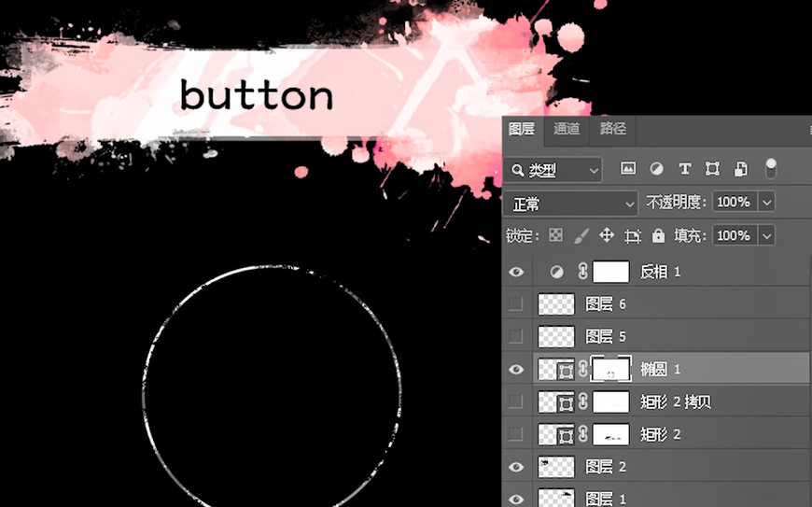Expand the 不透明度 opacity slider arrow
This screenshot has height=507, width=812.
767,202
